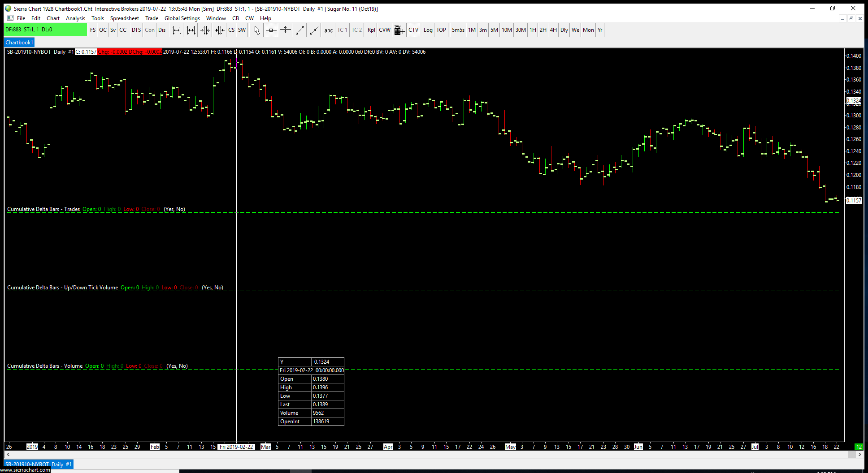
Task: Open the CB menu
Action: click(236, 18)
